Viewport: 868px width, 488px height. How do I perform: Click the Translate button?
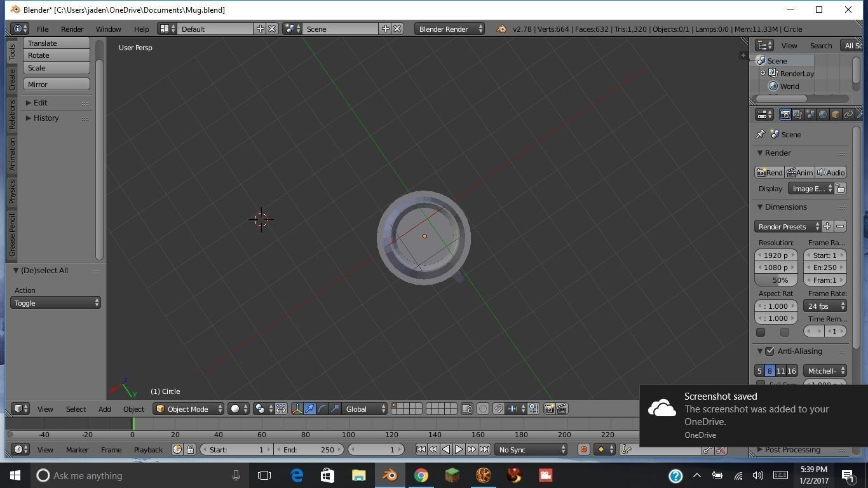click(57, 43)
